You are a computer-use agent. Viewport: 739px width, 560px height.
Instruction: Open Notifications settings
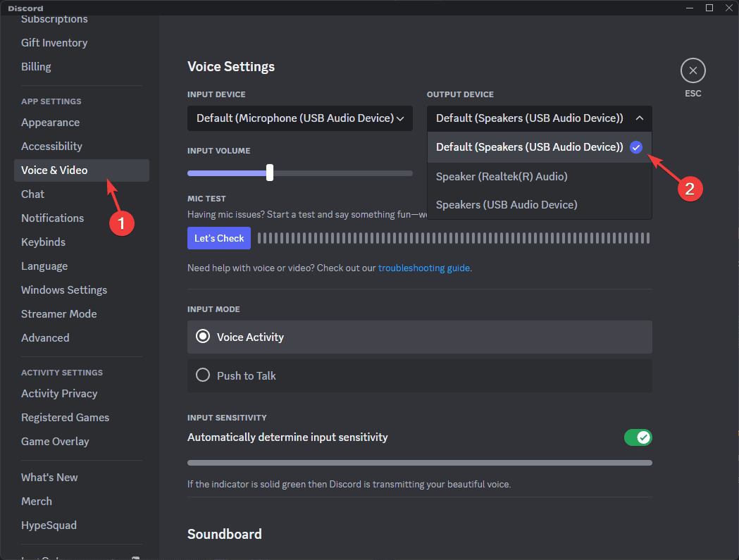coord(52,218)
